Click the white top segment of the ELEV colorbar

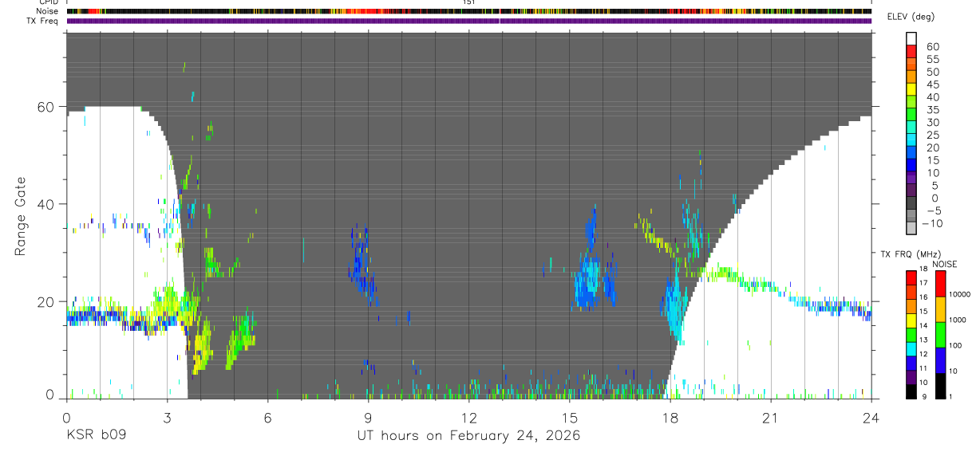911,39
